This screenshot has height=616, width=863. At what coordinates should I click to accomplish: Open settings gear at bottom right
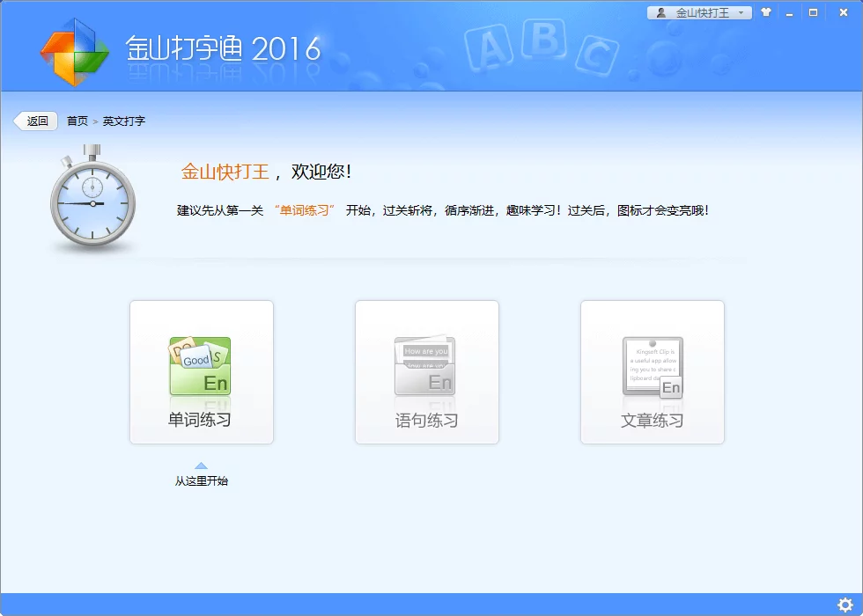click(x=845, y=605)
